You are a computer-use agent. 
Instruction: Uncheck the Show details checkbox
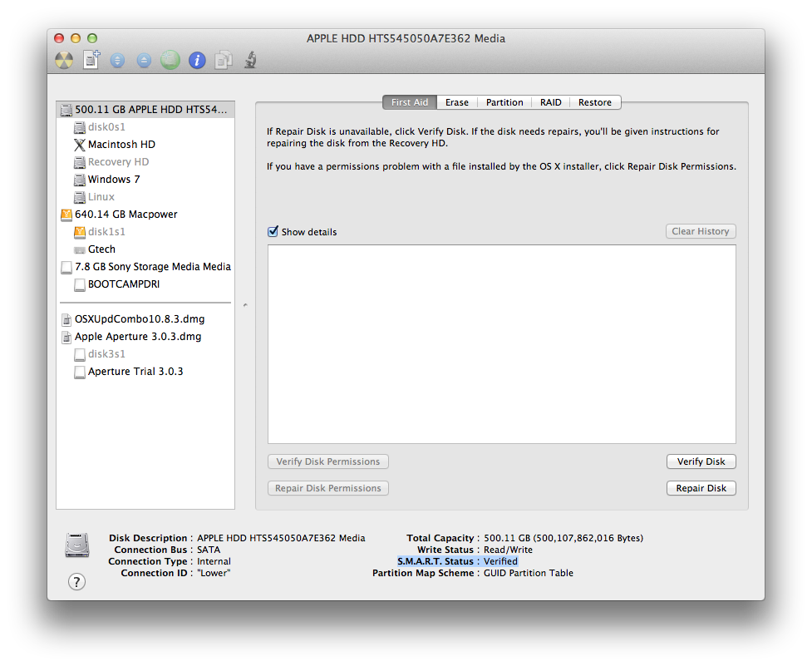273,231
